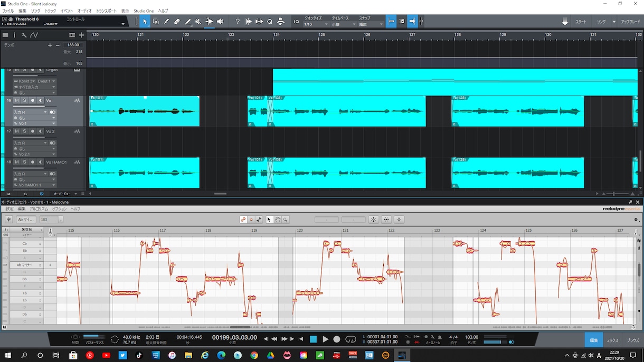Mute the Vo HAMO1 track

(17, 162)
